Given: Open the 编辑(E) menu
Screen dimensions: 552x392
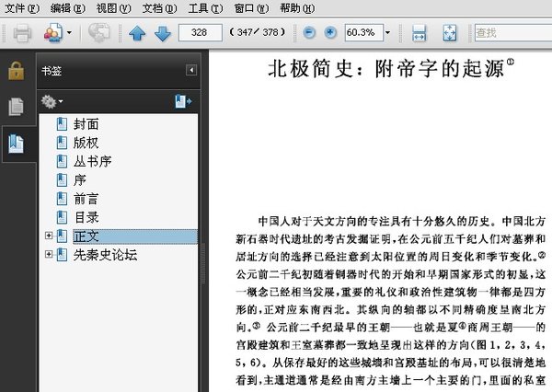Looking at the screenshot, I should tap(67, 7).
